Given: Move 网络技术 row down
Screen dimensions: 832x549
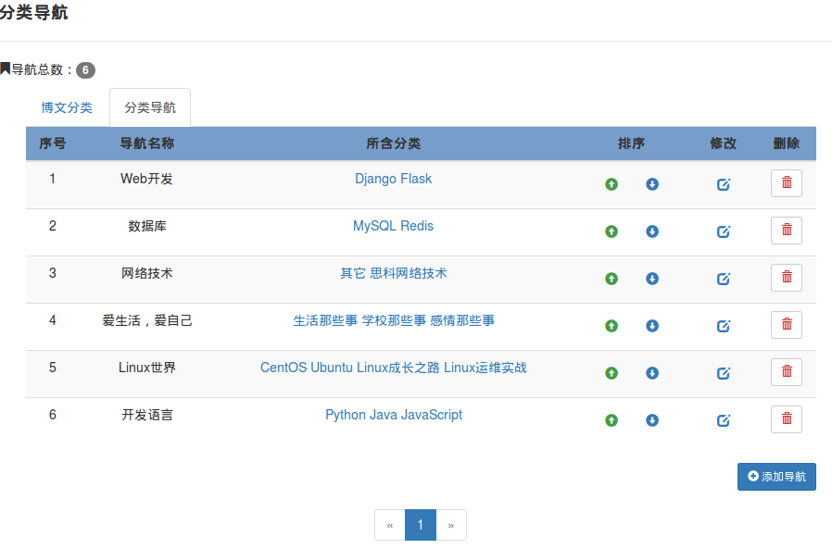Looking at the screenshot, I should (652, 278).
